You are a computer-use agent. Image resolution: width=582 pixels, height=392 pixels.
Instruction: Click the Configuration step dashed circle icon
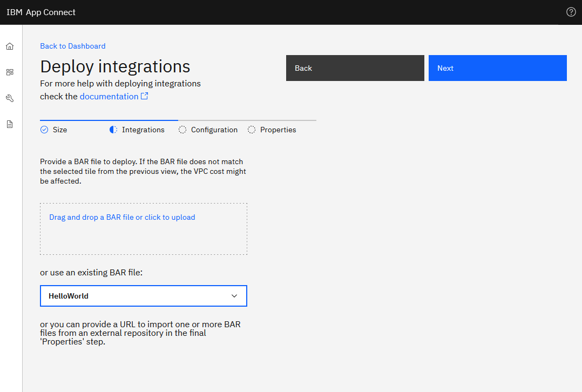point(182,130)
